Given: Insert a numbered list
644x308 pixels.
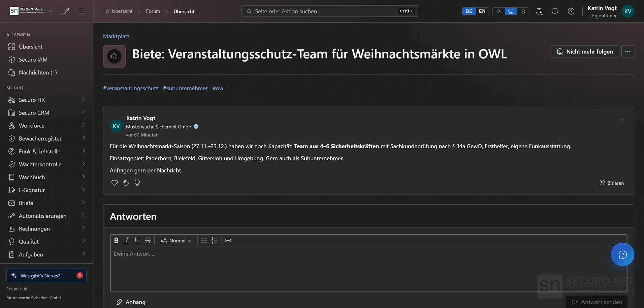Looking at the screenshot, I should [x=214, y=240].
